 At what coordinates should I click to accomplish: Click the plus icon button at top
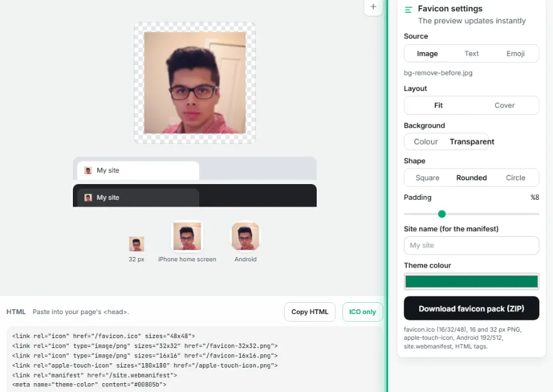[x=373, y=6]
